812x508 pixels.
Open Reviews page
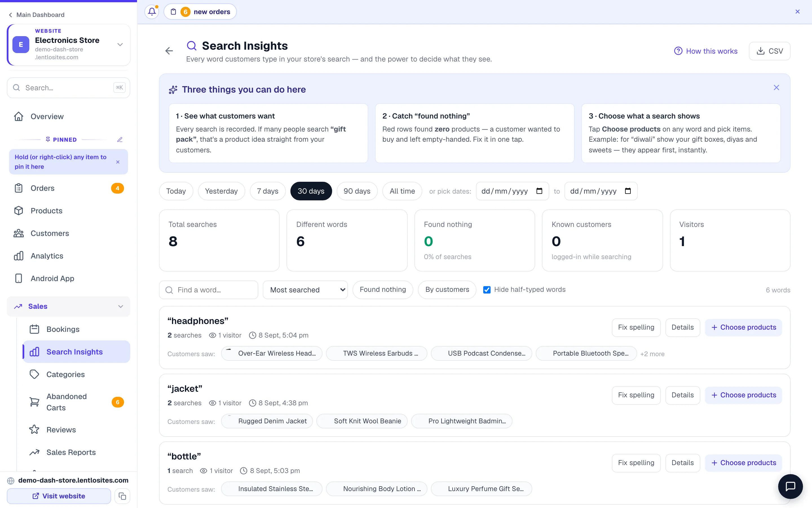(76, 430)
